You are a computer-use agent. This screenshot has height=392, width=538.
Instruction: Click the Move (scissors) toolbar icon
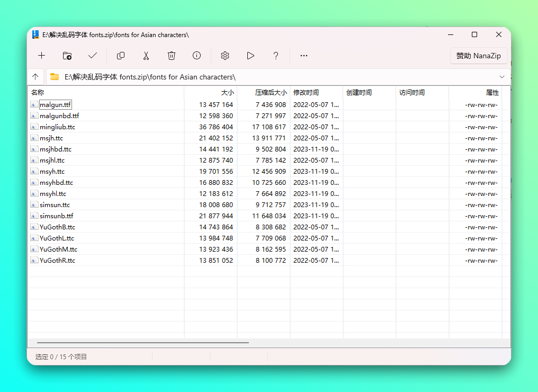coord(146,56)
